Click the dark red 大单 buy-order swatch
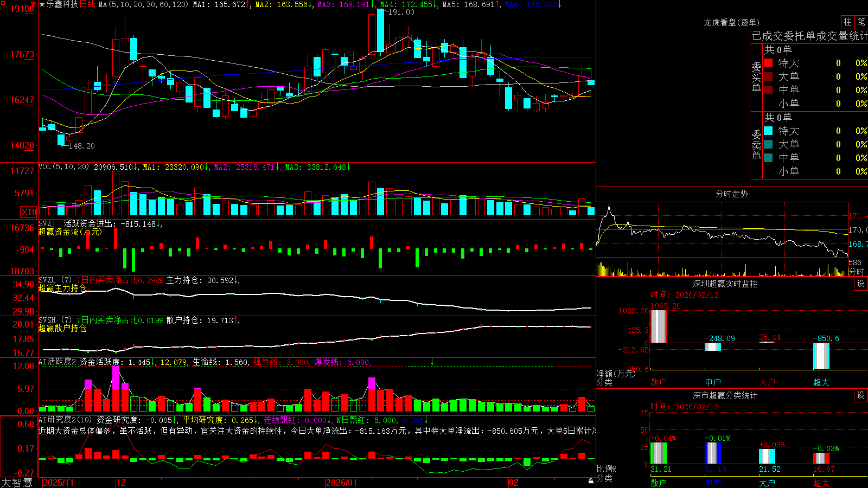The height and width of the screenshot is (488, 868). pyautogui.click(x=768, y=76)
